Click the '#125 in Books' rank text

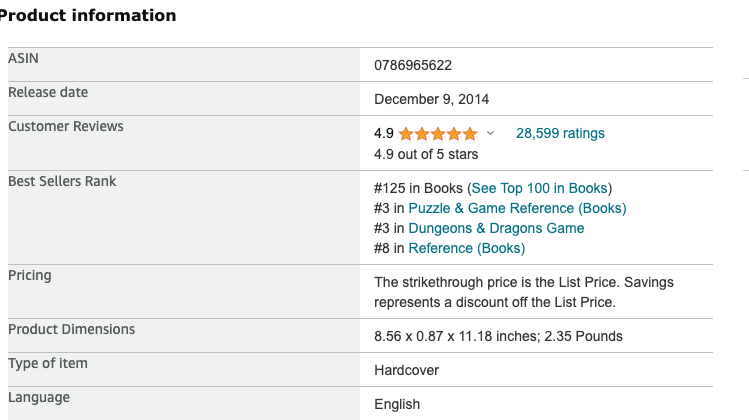(418, 188)
